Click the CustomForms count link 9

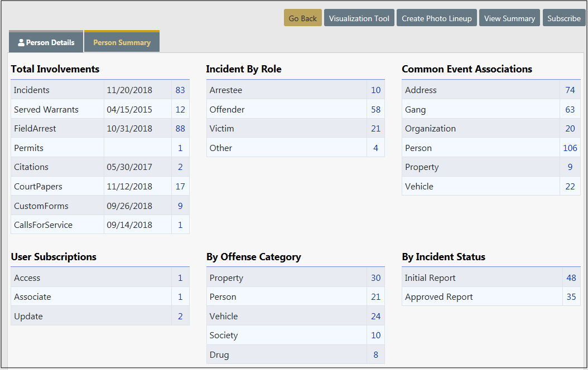(180, 206)
